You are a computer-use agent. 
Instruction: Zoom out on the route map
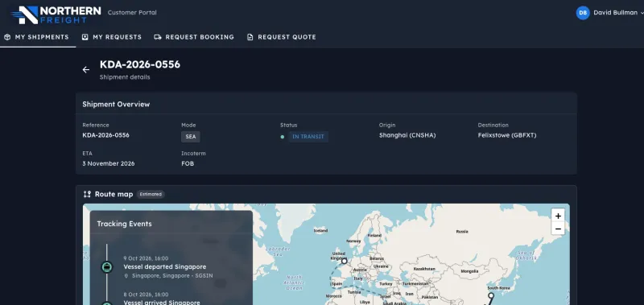558,229
